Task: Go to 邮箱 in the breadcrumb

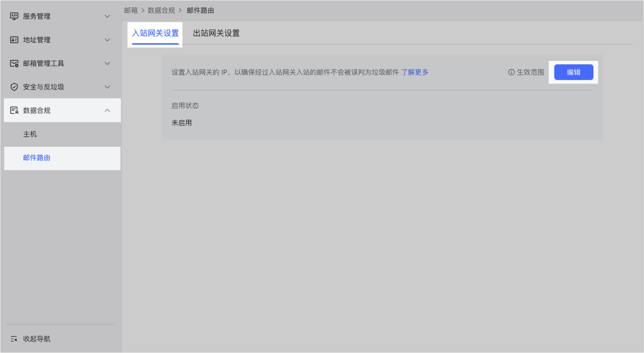Action: point(131,10)
